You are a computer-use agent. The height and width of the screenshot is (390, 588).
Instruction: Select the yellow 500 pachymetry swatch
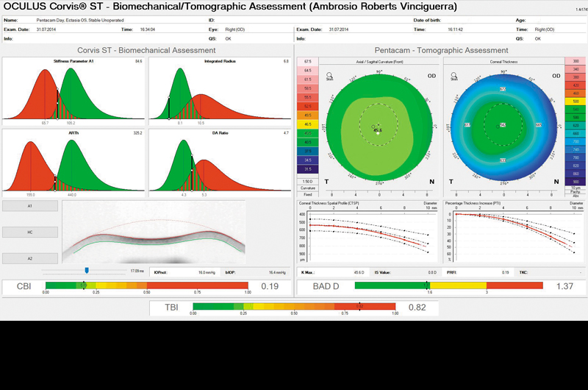click(576, 102)
